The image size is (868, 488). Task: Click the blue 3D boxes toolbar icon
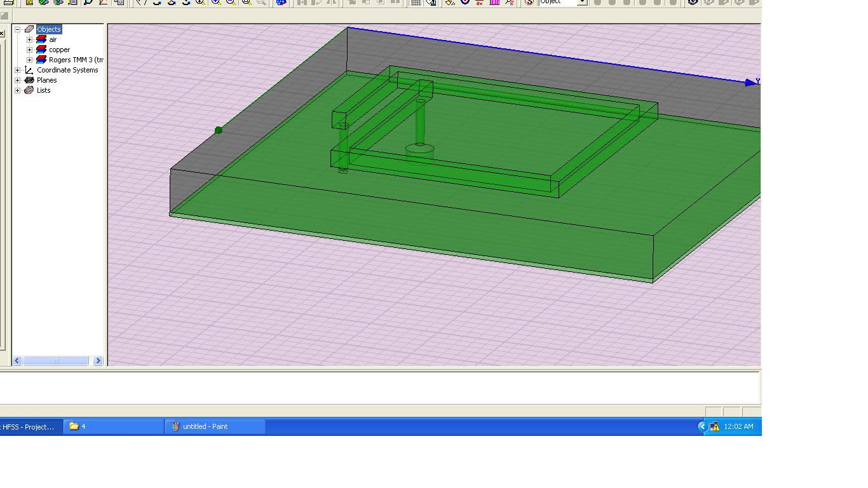click(281, 3)
